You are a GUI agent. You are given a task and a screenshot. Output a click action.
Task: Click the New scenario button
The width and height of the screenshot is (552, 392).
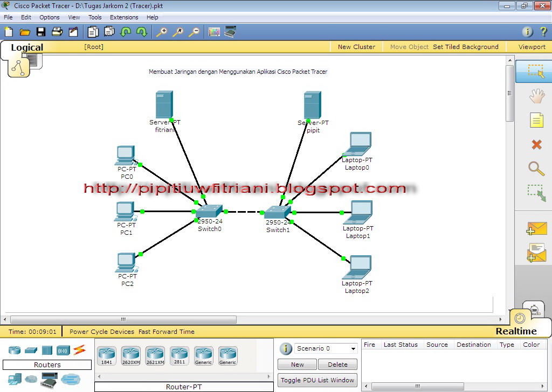pos(297,365)
